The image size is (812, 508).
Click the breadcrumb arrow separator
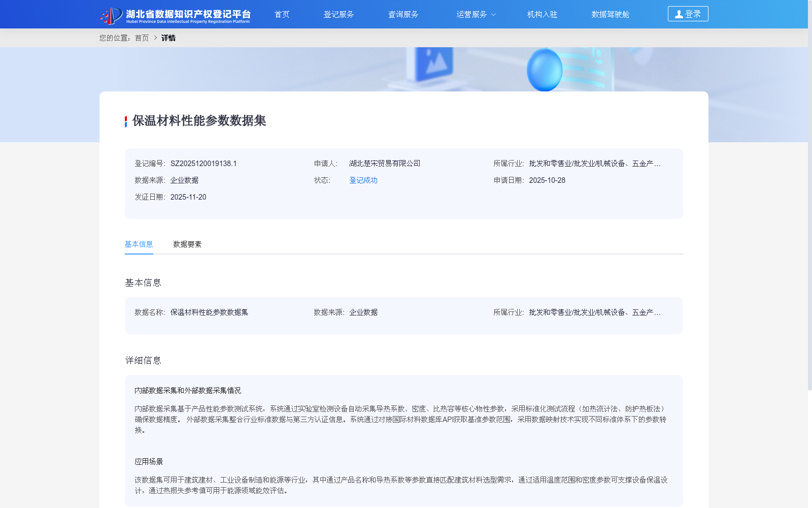click(x=155, y=38)
